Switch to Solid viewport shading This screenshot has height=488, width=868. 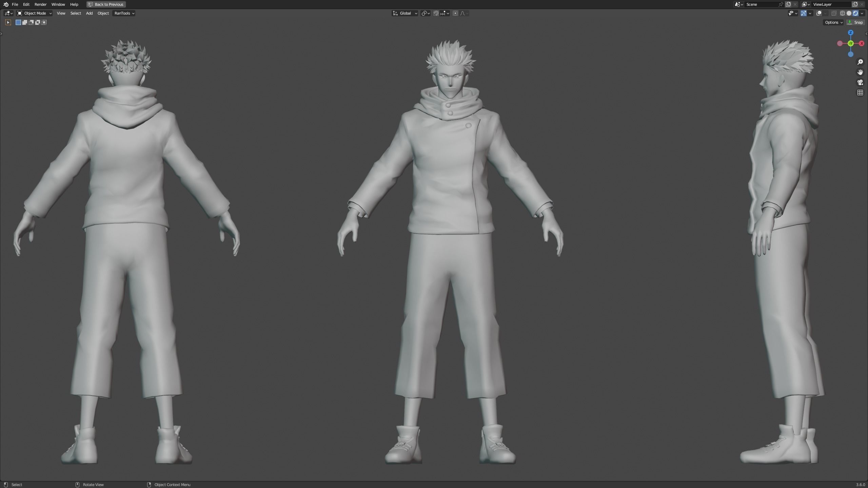[849, 13]
